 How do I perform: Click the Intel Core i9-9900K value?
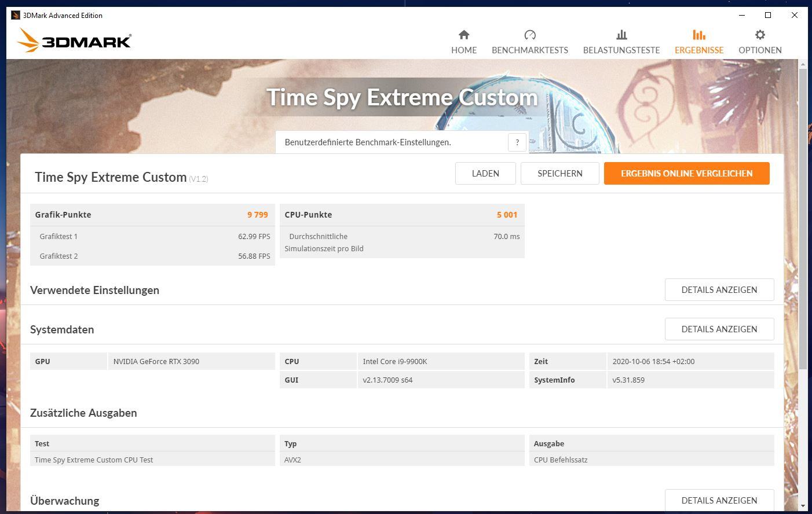[395, 361]
